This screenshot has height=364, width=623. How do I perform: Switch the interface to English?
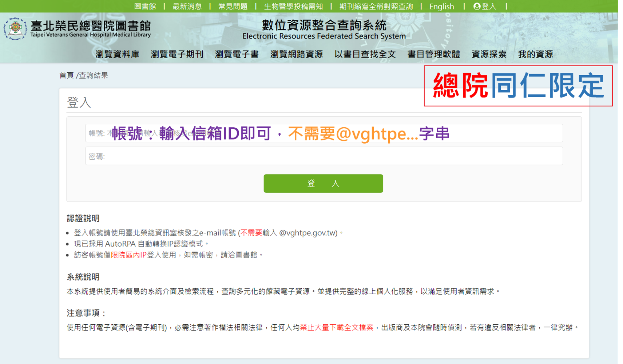point(441,6)
